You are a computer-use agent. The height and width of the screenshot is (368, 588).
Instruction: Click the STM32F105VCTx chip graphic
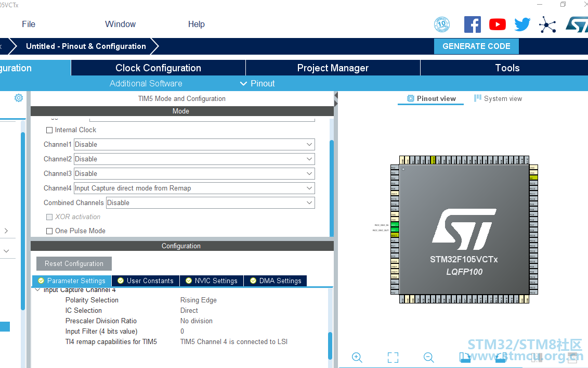pyautogui.click(x=464, y=230)
